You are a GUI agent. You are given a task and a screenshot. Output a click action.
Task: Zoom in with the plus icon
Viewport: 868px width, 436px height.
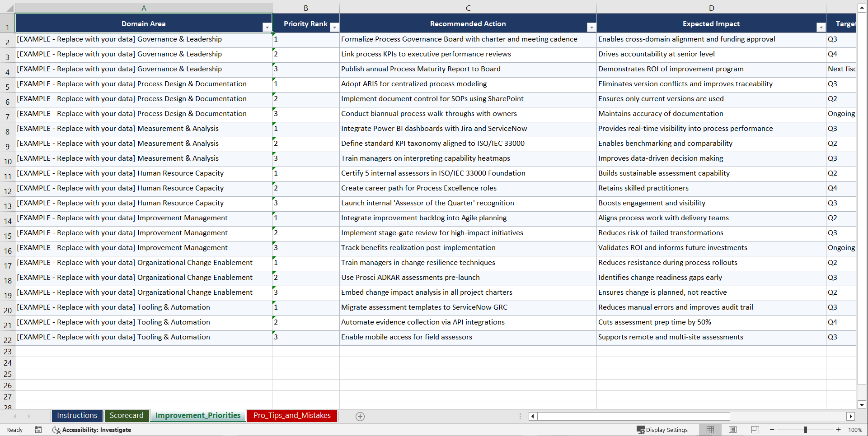tap(839, 430)
